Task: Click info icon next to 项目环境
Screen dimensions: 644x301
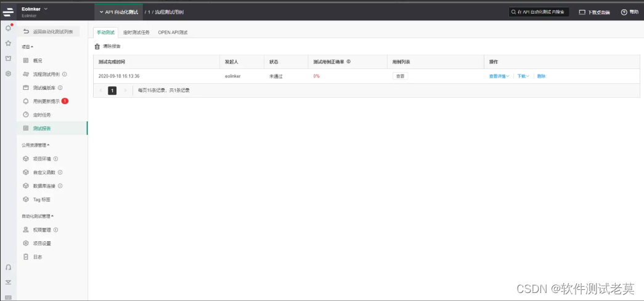Action: [55, 159]
